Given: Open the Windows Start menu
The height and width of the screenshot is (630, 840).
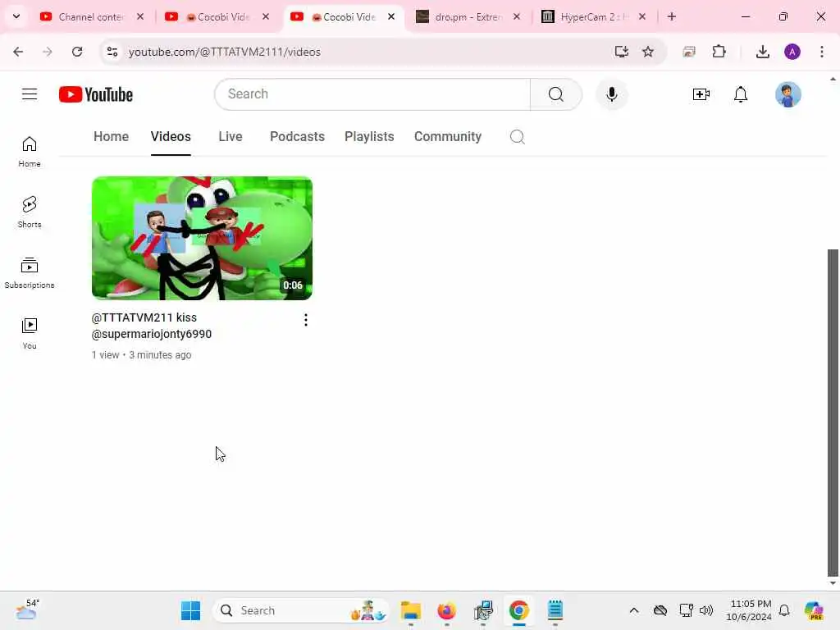Looking at the screenshot, I should click(x=190, y=610).
